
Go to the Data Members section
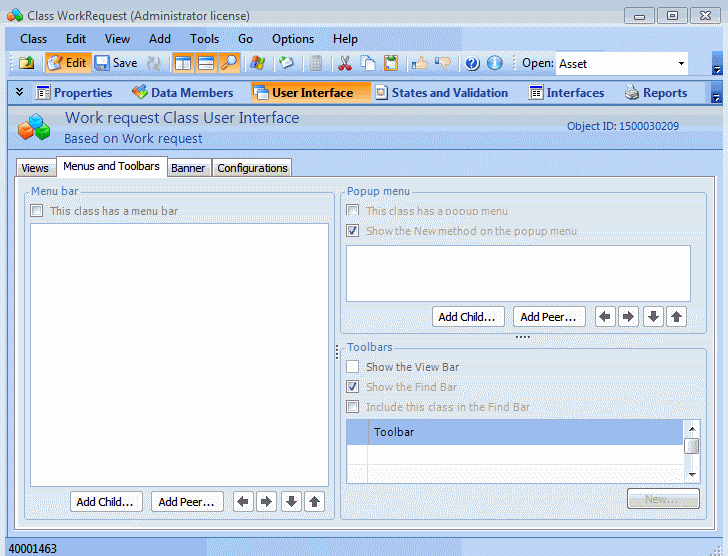(x=182, y=93)
